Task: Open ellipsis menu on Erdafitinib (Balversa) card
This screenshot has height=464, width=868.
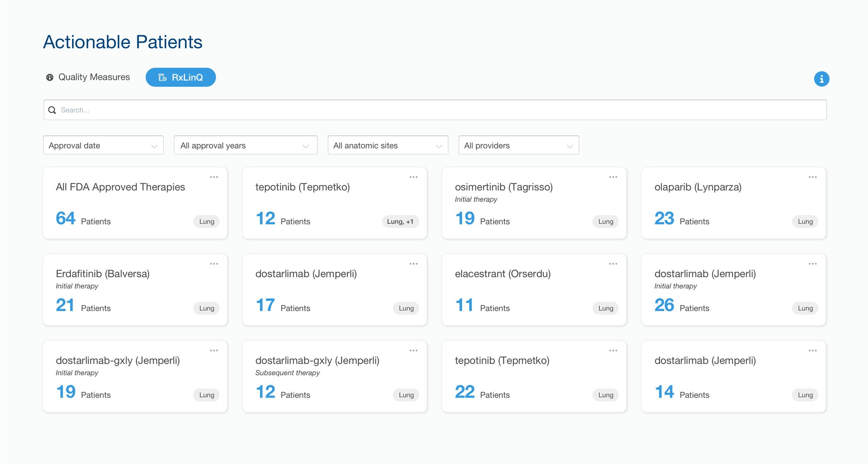Action: click(x=214, y=264)
